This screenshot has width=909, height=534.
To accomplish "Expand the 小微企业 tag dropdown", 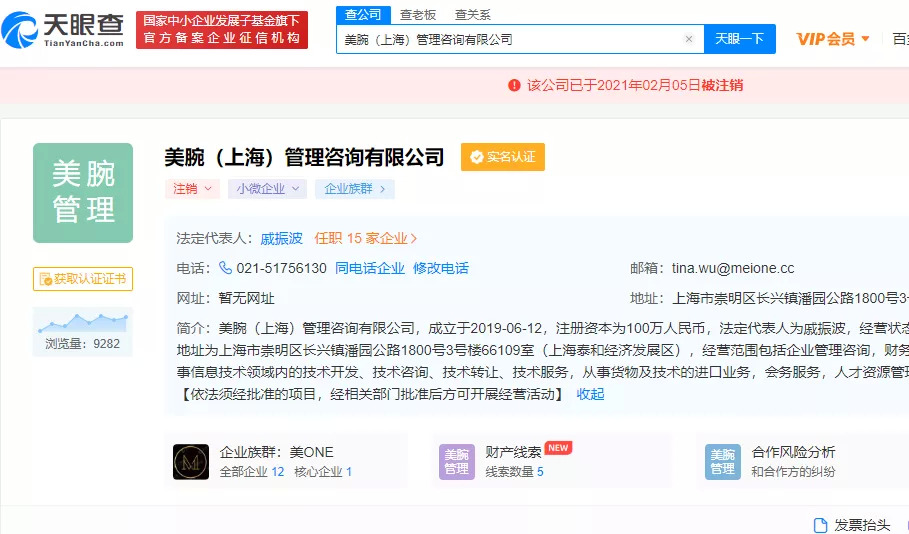I will (267, 188).
